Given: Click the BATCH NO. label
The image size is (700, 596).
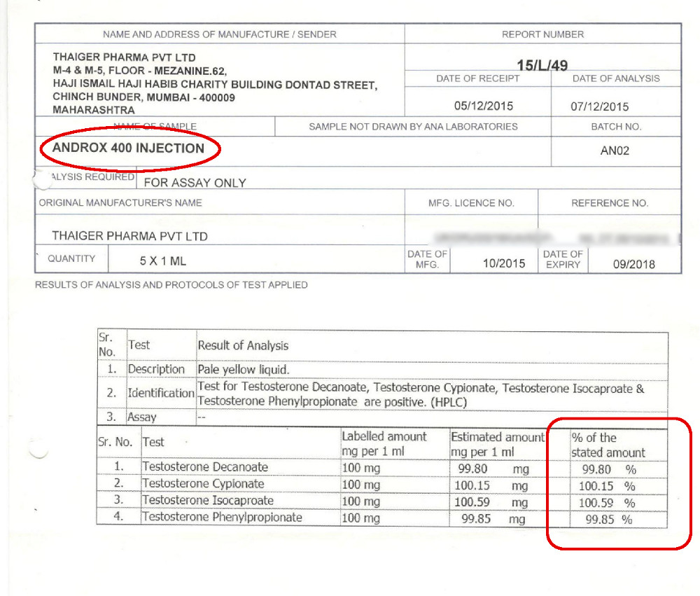Looking at the screenshot, I should tap(616, 127).
